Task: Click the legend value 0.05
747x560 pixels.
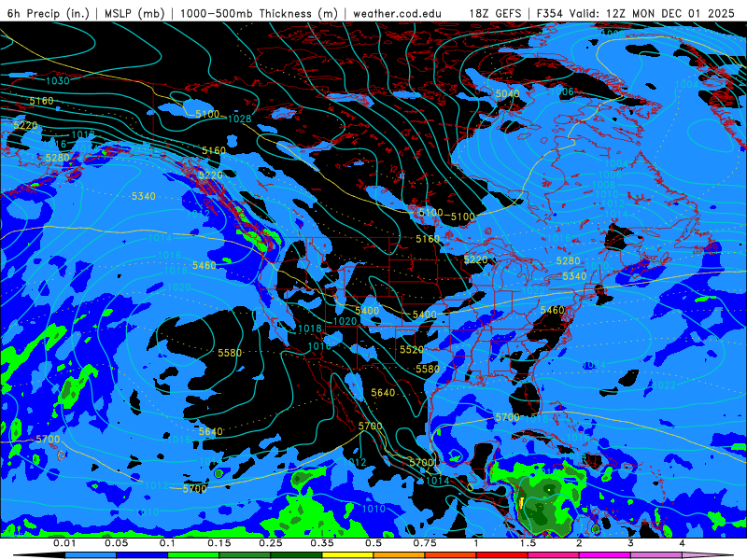Action: click(x=116, y=543)
